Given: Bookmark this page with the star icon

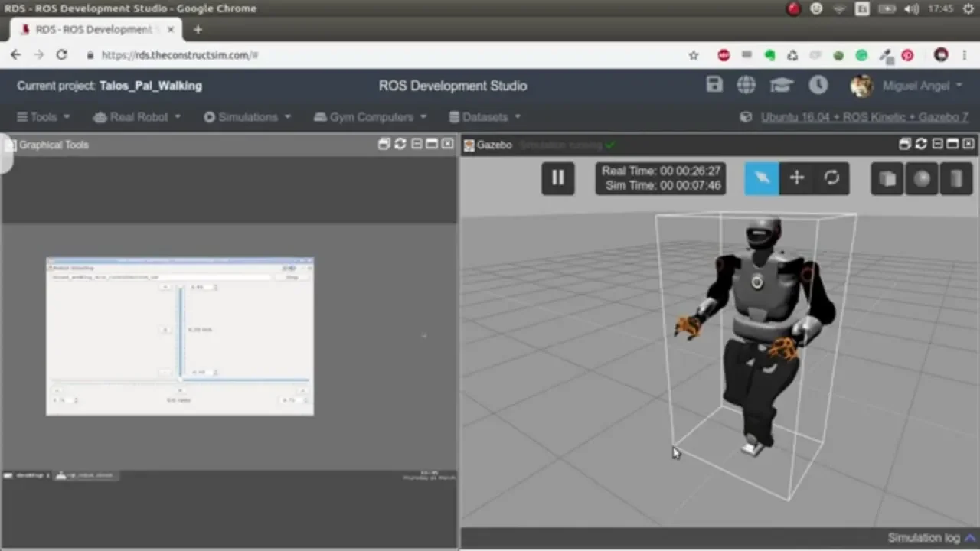Looking at the screenshot, I should click(x=694, y=55).
